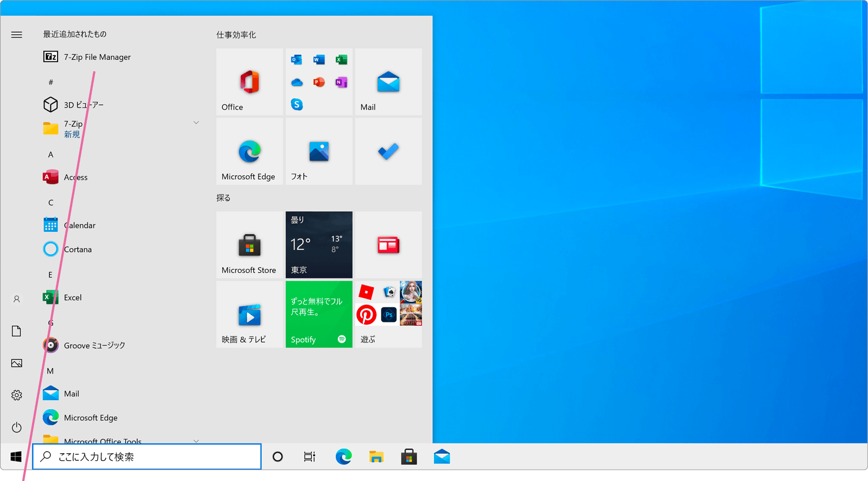This screenshot has width=868, height=481.
Task: Open Outlook in the Office apps tile
Action: click(297, 60)
